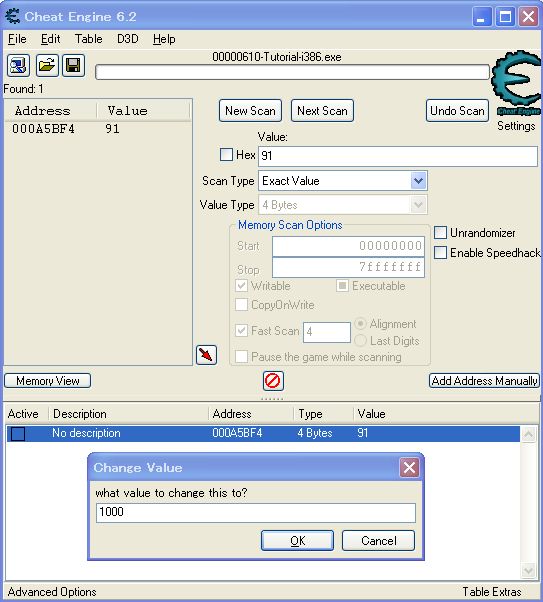Click the address list scrollbar up arrow

[528, 435]
